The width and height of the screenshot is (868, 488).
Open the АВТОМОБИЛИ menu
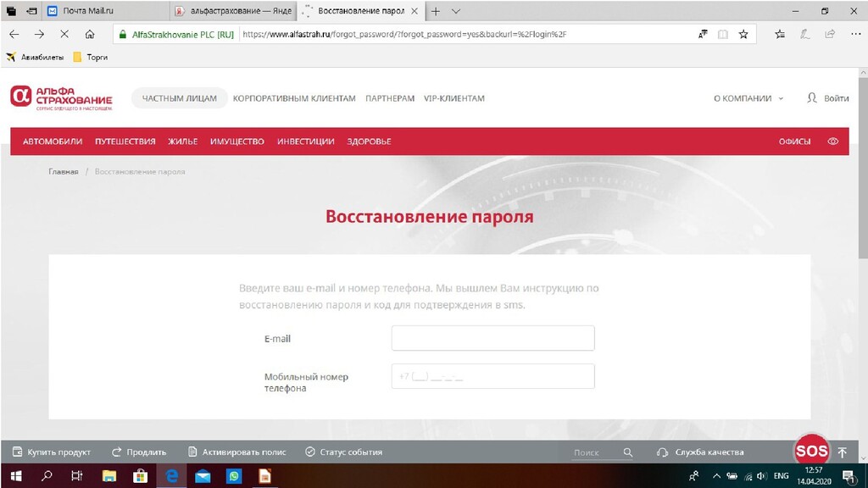[x=53, y=141]
